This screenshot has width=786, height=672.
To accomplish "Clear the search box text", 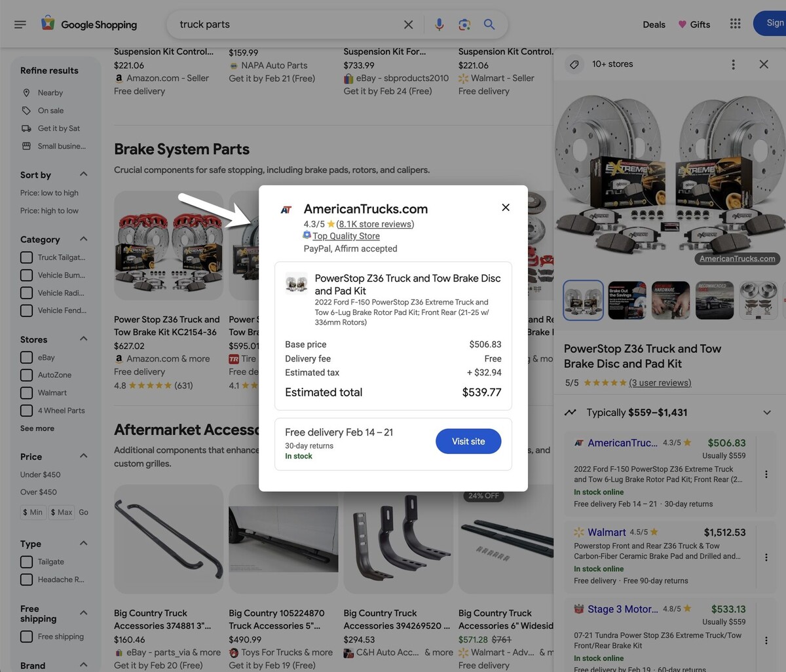I will tap(408, 24).
